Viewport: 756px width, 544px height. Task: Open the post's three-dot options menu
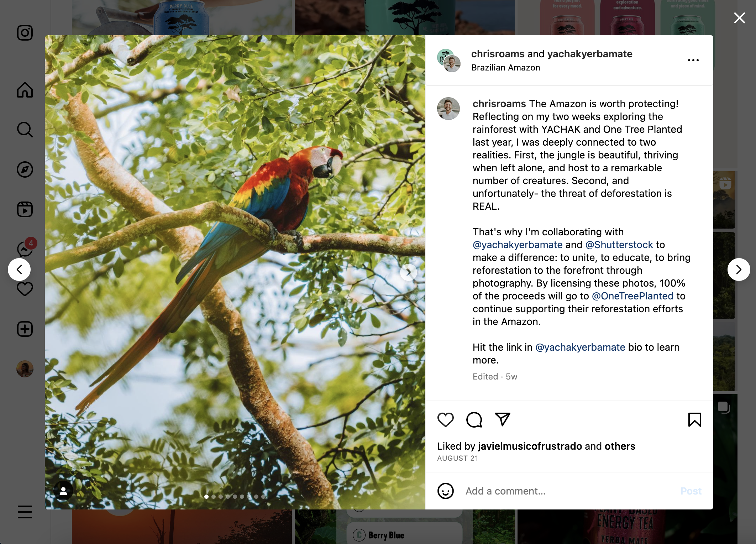point(693,60)
